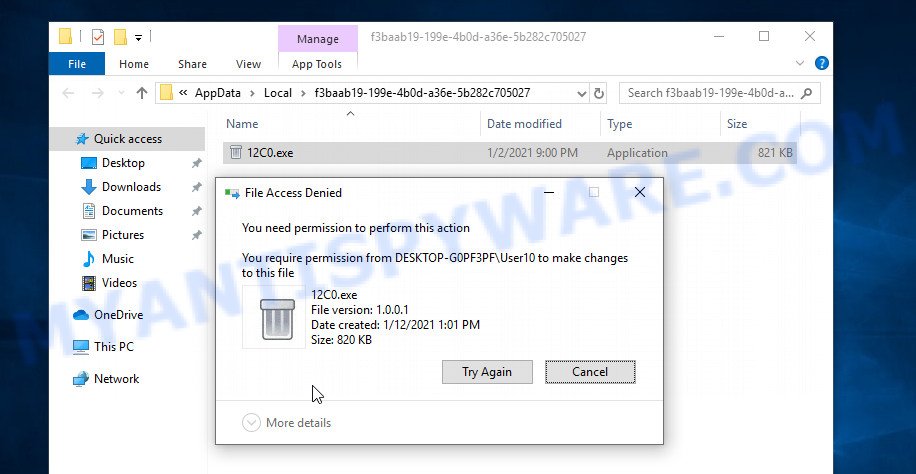Image resolution: width=916 pixels, height=474 pixels.
Task: Unpin Pictures using its pin icon
Action: 197,235
